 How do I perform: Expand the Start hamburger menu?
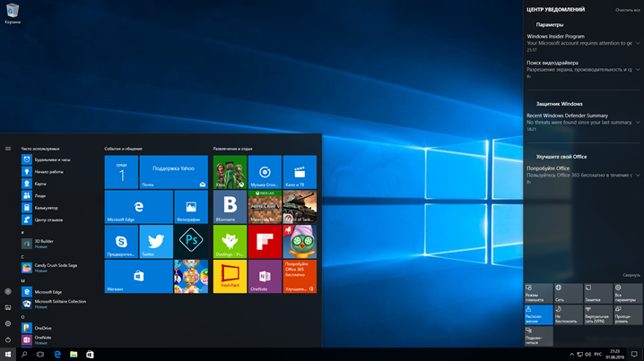(8, 149)
